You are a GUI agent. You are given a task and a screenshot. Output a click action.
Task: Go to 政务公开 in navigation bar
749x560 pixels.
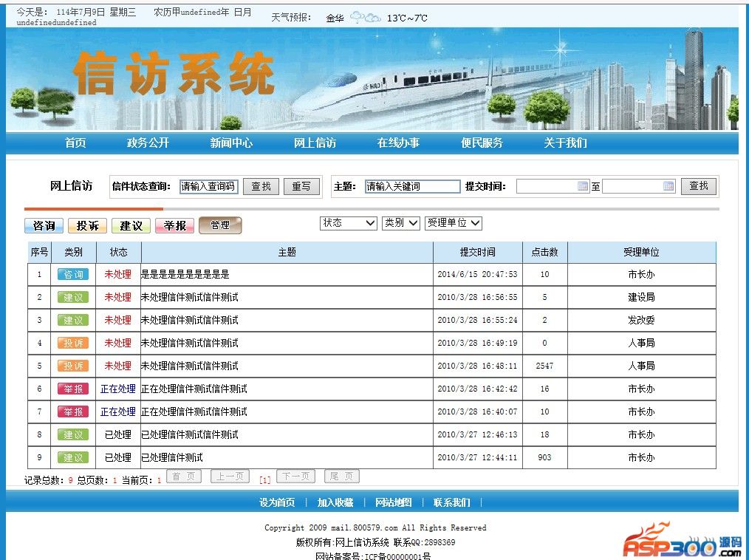[x=148, y=143]
